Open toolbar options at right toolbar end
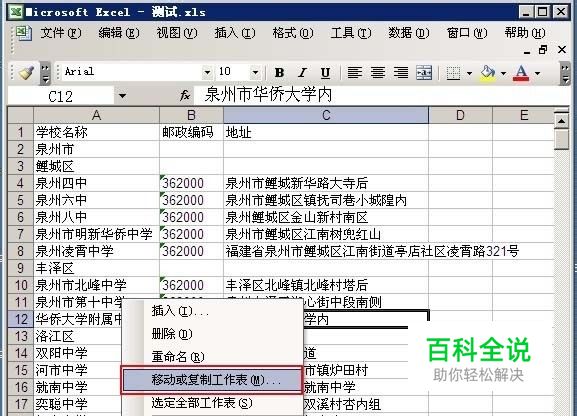Screen dimensions: 577x416 (x=565, y=73)
